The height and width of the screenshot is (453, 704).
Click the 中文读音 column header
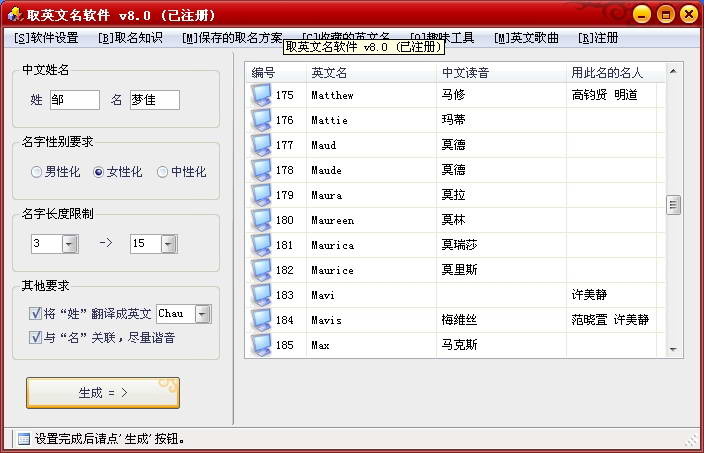[x=501, y=72]
